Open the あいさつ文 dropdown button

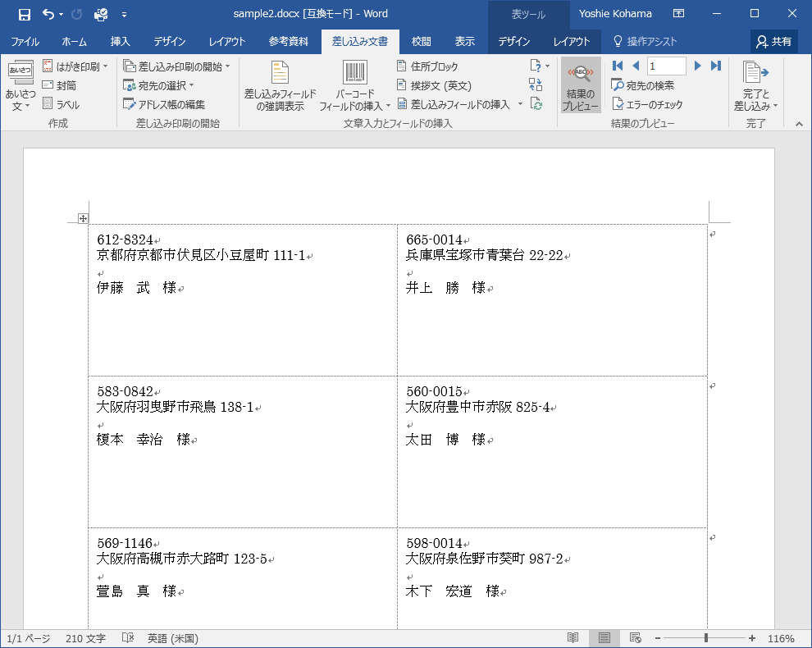21,86
